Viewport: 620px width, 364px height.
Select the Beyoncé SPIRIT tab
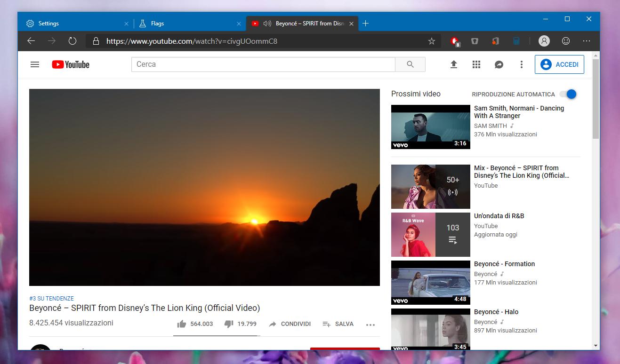(302, 24)
